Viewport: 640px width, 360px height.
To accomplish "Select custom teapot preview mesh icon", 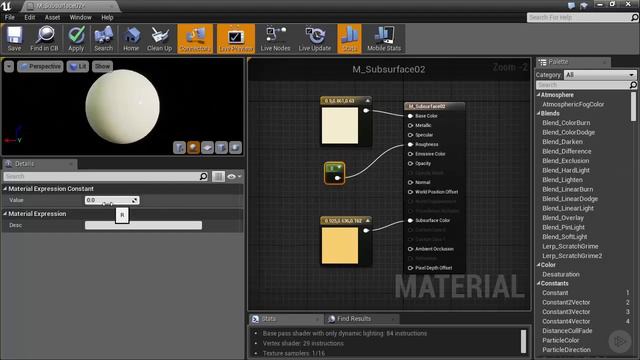I will pos(236,147).
